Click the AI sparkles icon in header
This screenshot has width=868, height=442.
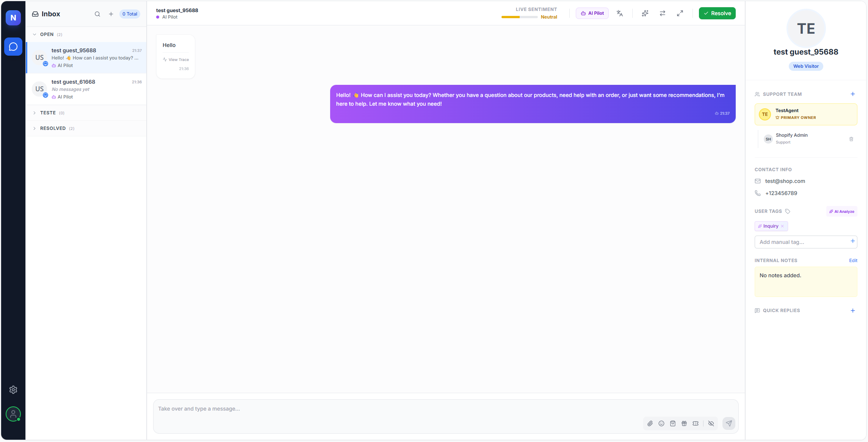coord(645,13)
